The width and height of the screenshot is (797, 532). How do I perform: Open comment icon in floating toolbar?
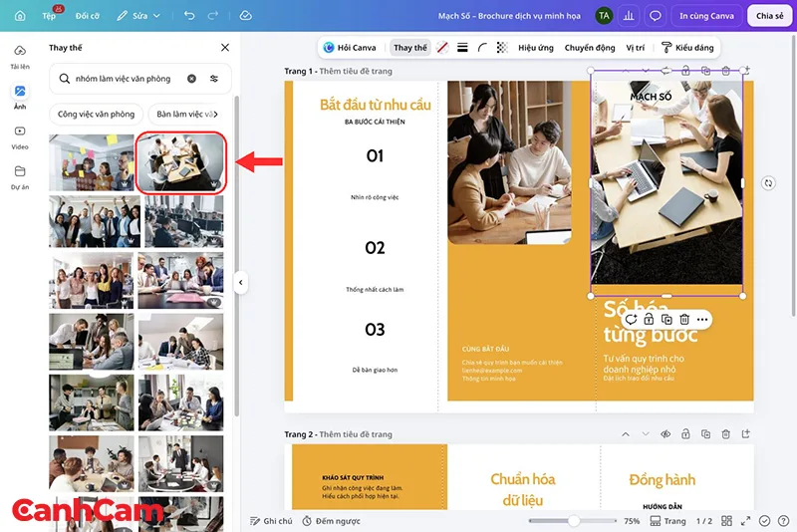631,319
